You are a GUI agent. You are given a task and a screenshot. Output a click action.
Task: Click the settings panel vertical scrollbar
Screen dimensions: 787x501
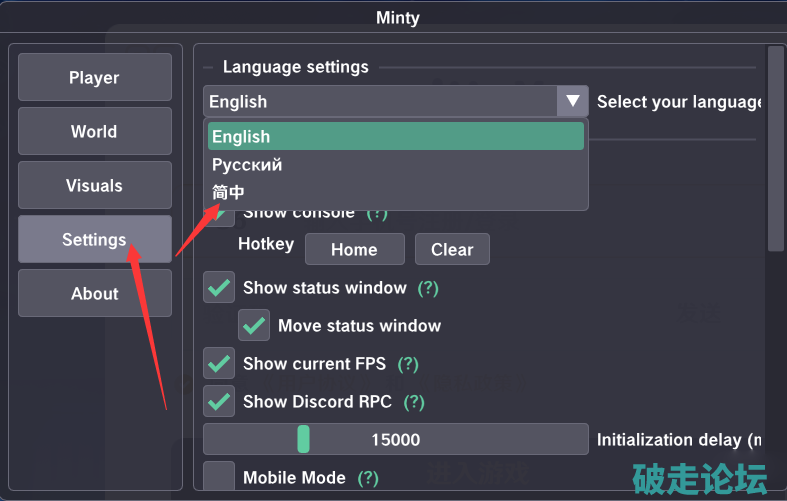coord(775,150)
